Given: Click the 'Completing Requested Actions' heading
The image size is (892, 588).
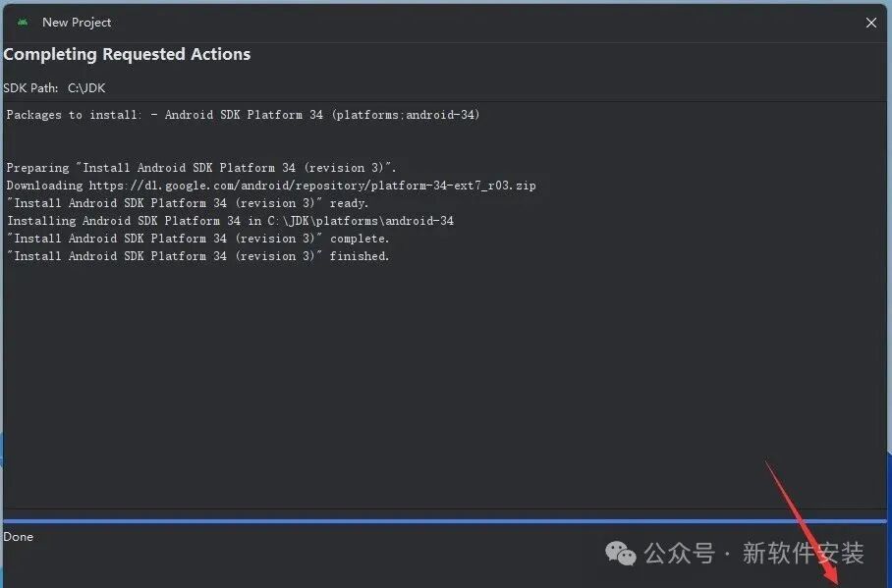Looking at the screenshot, I should pyautogui.click(x=127, y=54).
